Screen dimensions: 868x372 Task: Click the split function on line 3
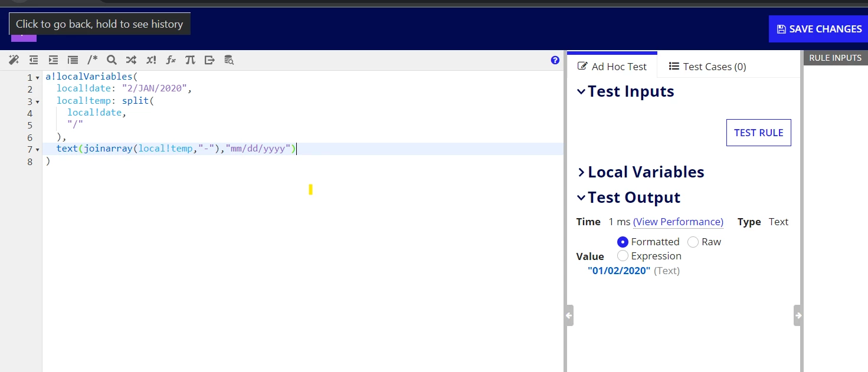[136, 100]
